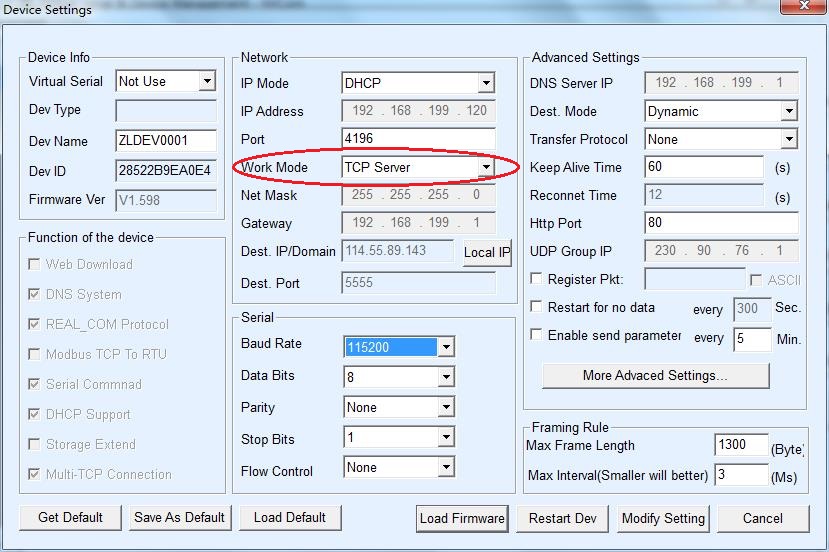Select the Dev Name text field
The width and height of the screenshot is (829, 552).
tap(166, 141)
